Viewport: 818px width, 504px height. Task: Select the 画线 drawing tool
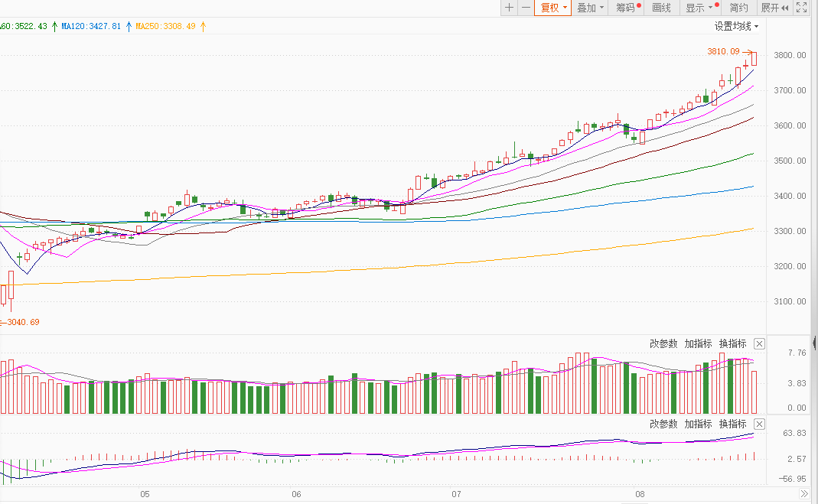(x=661, y=8)
